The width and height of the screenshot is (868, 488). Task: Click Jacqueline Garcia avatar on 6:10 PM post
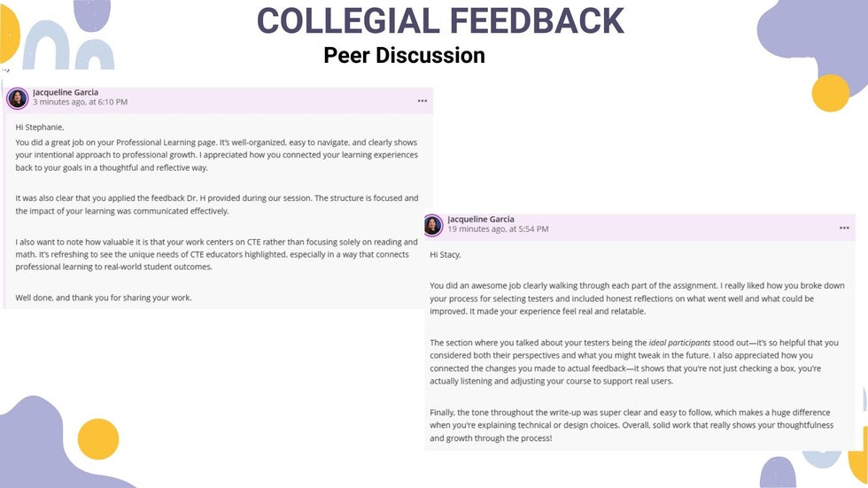[18, 98]
